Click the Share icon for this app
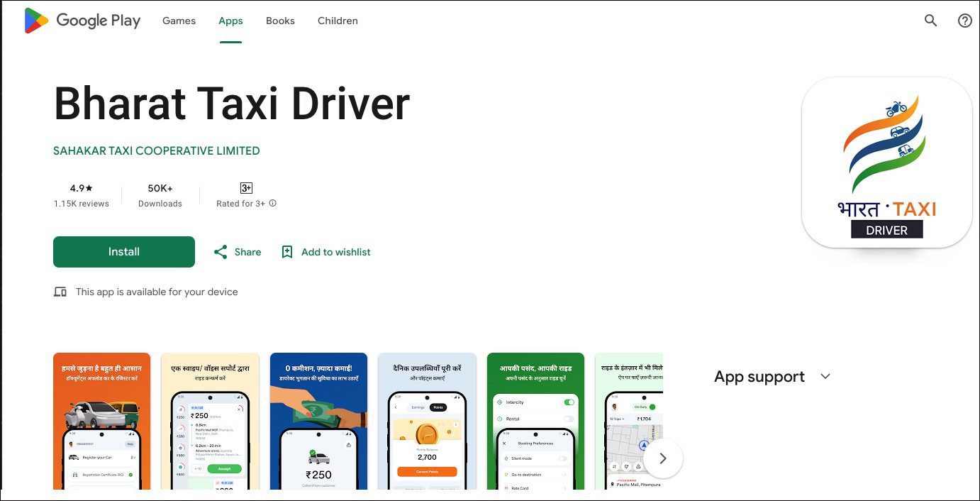Viewport: 980px width, 501px height. click(x=221, y=252)
